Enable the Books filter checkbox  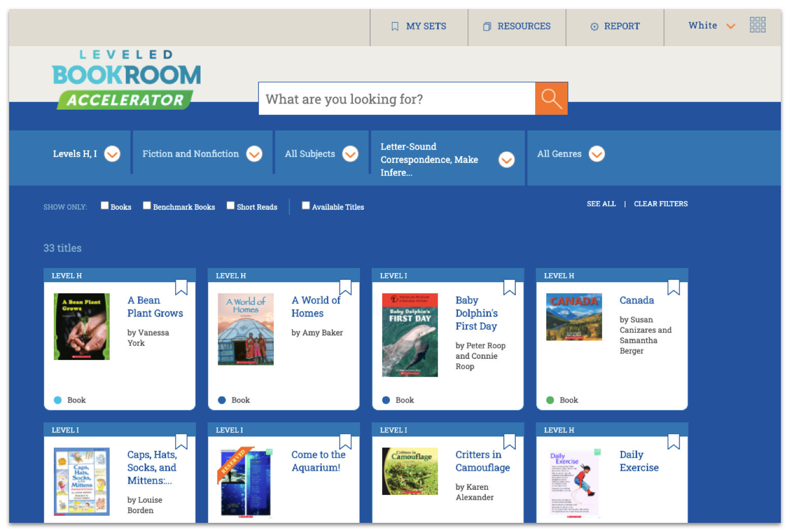tap(105, 206)
